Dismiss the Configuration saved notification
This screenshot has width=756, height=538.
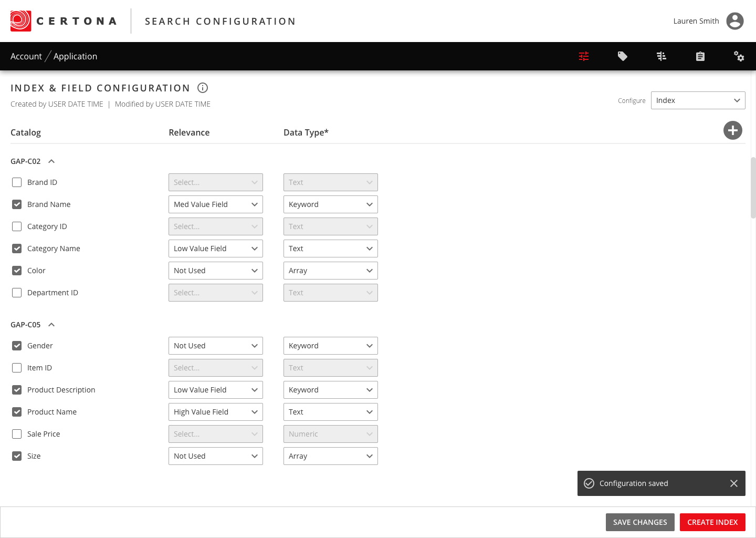click(x=734, y=483)
